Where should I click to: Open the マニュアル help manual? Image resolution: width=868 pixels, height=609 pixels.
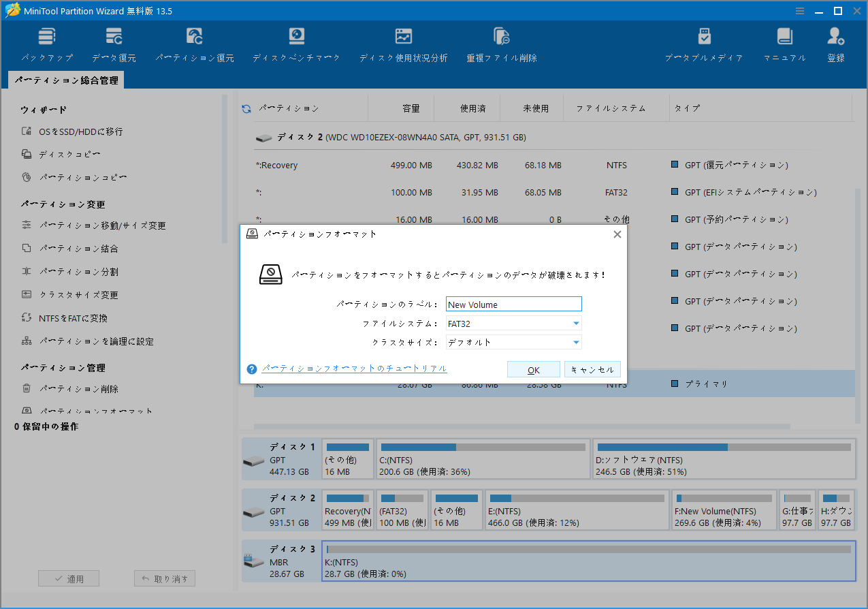(784, 43)
